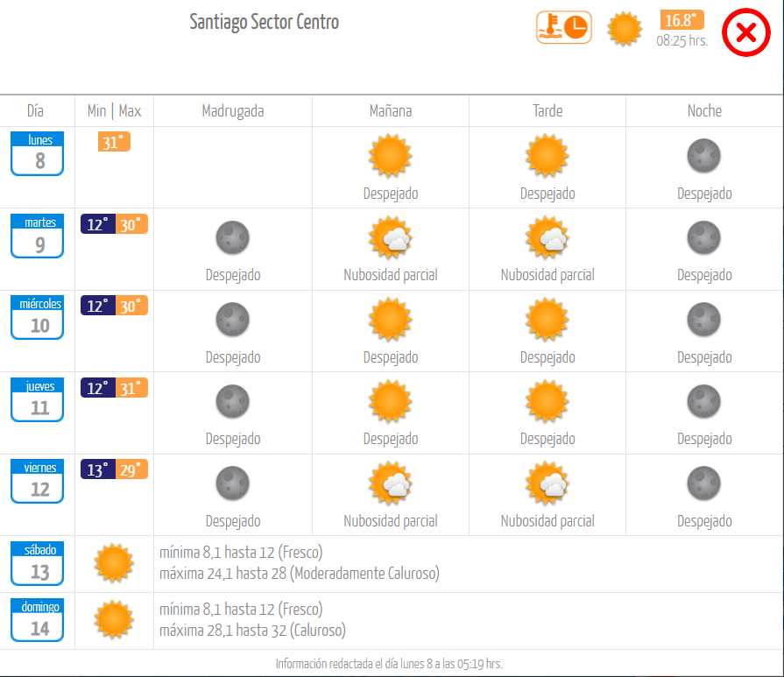Screen dimensions: 784x677
Task: Select the sábado 13 calendar badge
Action: pos(38,563)
